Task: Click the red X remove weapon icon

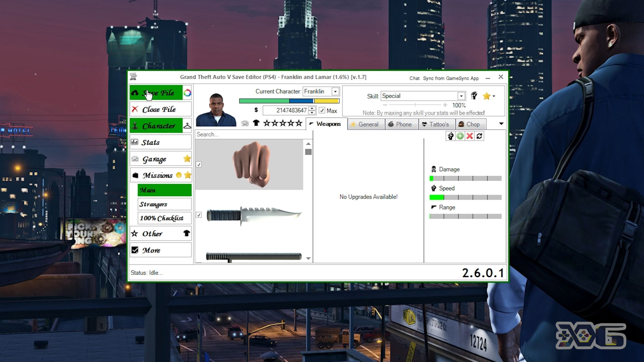Action: click(x=470, y=136)
